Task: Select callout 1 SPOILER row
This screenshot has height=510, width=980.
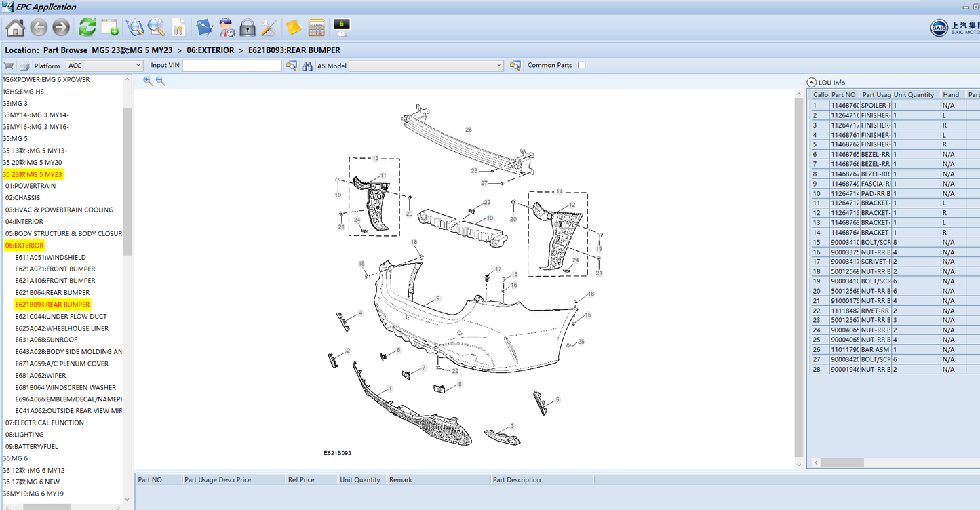Action: click(x=895, y=106)
